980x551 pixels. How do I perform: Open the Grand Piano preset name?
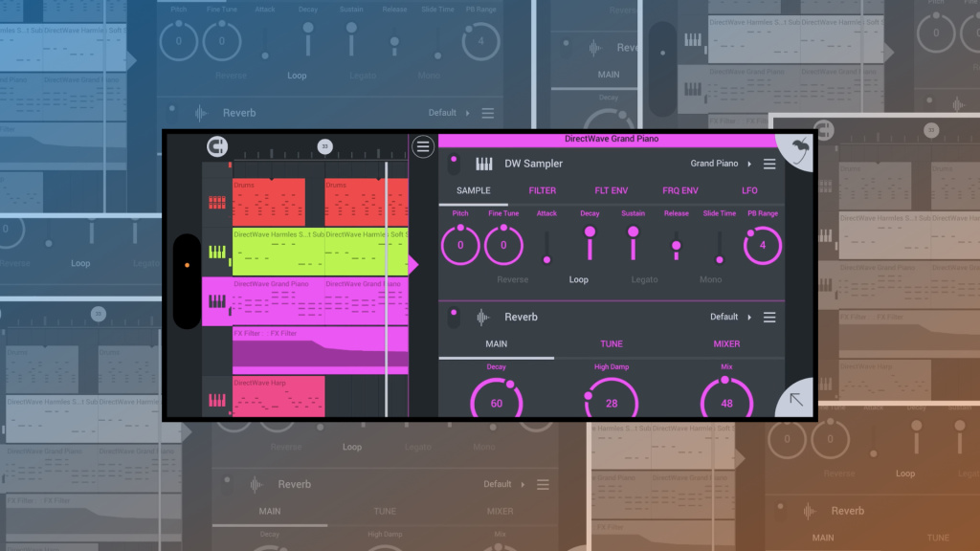714,164
